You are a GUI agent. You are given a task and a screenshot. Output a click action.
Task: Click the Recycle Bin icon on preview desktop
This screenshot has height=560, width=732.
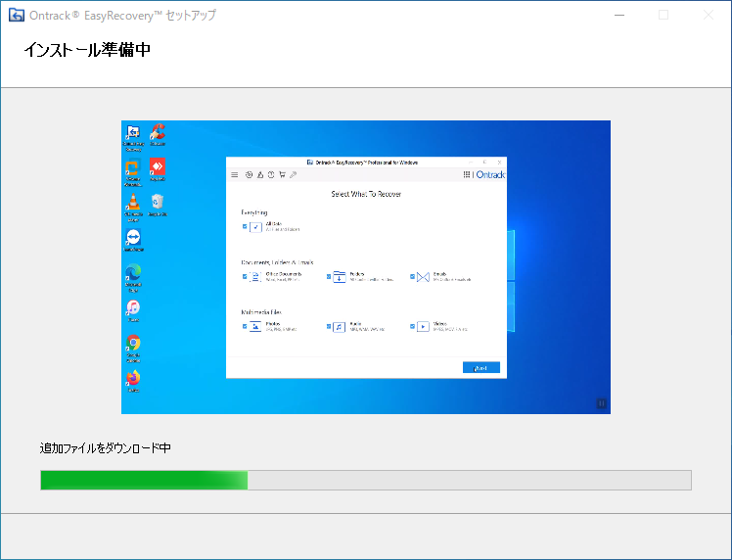point(158,202)
